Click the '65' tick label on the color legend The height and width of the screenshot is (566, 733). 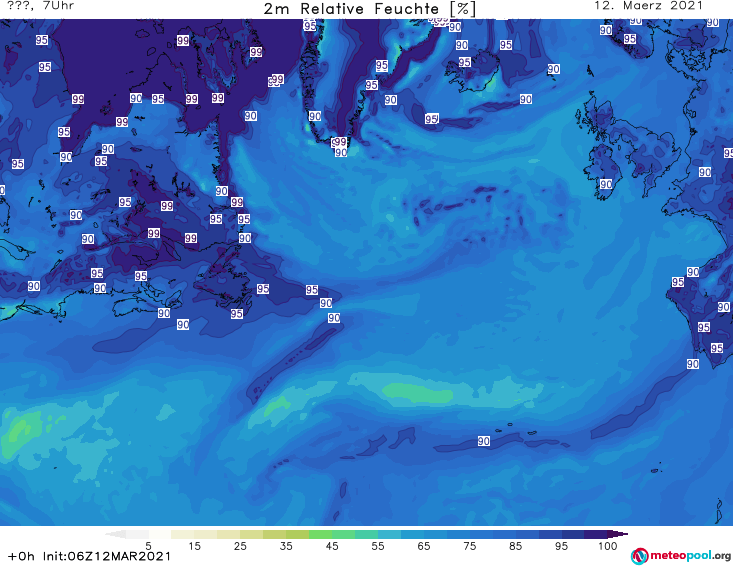tap(424, 546)
